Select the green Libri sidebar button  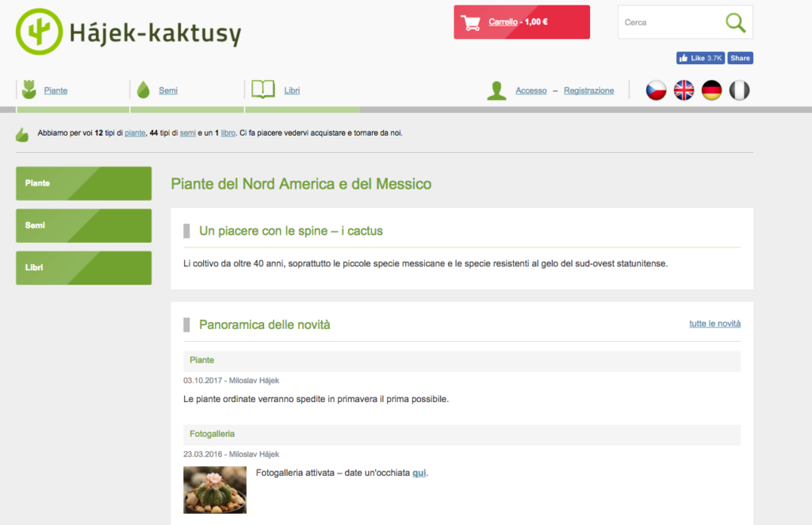click(x=84, y=268)
